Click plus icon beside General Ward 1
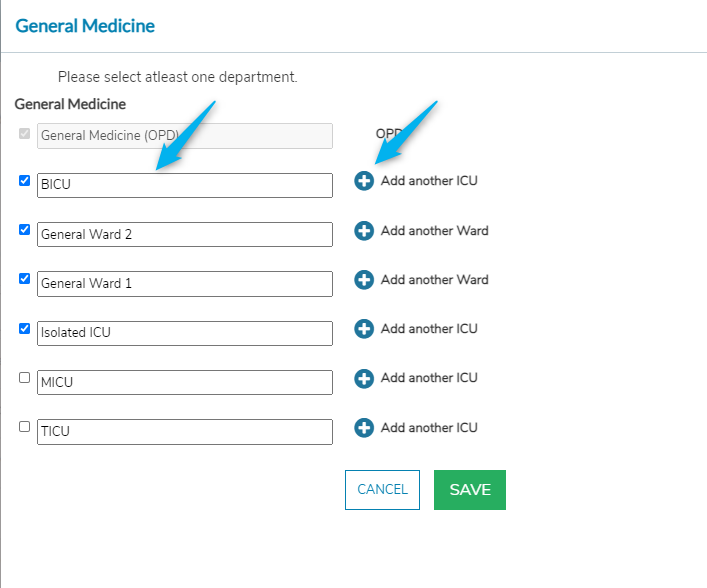The width and height of the screenshot is (707, 588). 364,279
